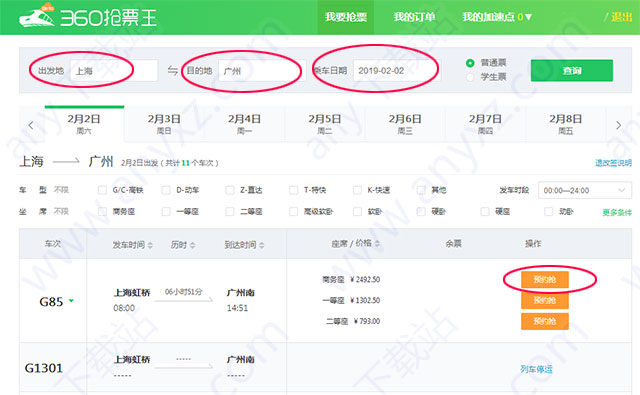The height and width of the screenshot is (395, 640).
Task: Select 2月8日 周五 date tab
Action: 565,124
